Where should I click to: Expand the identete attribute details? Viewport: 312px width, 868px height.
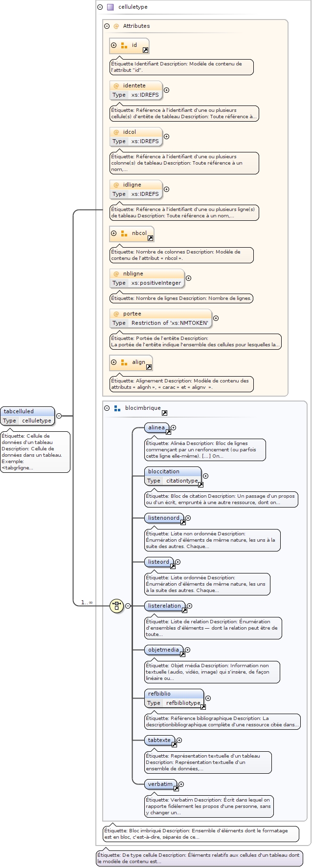coord(166,90)
